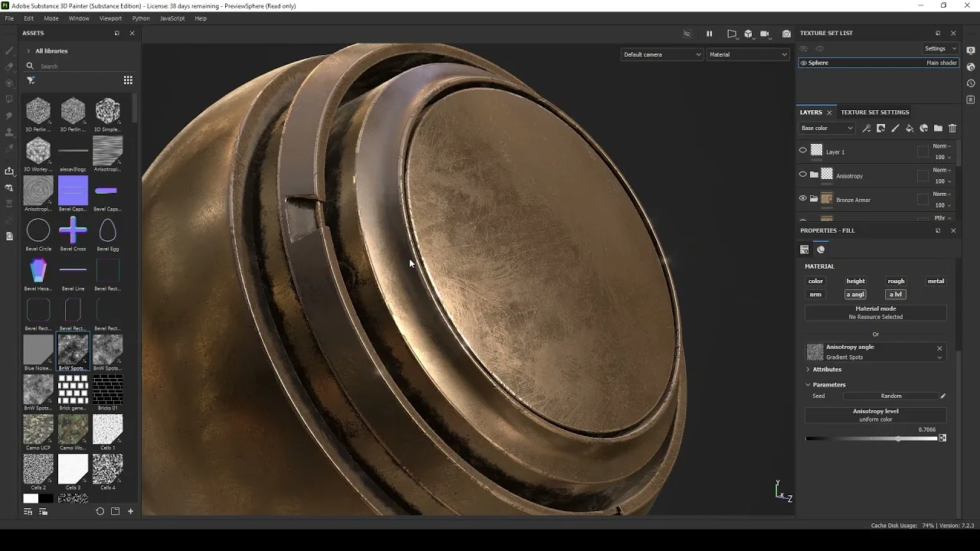Select the Paint tool in the toolbar

click(9, 51)
